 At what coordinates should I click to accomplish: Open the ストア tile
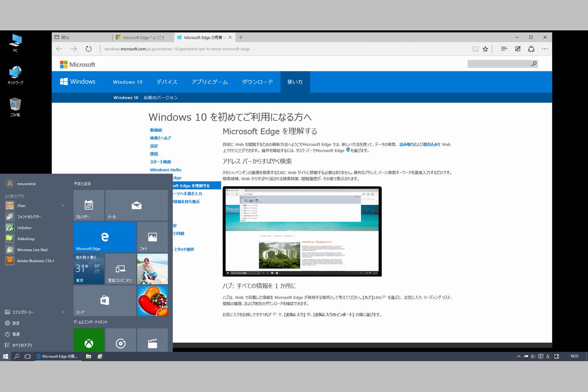(x=104, y=301)
